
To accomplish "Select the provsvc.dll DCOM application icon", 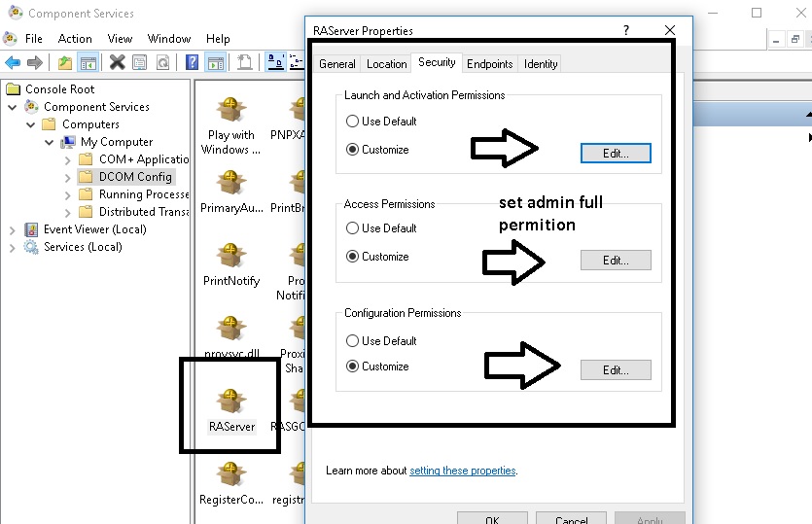I will 231,337.
